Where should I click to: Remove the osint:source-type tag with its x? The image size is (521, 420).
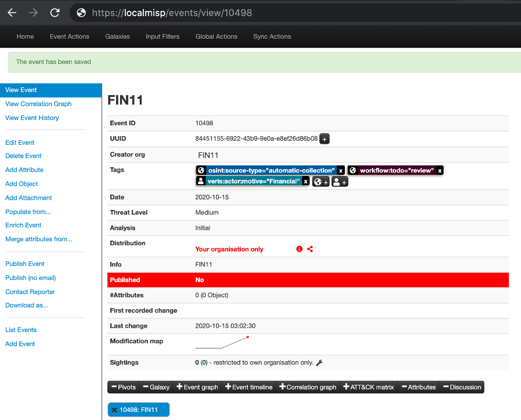(x=341, y=171)
